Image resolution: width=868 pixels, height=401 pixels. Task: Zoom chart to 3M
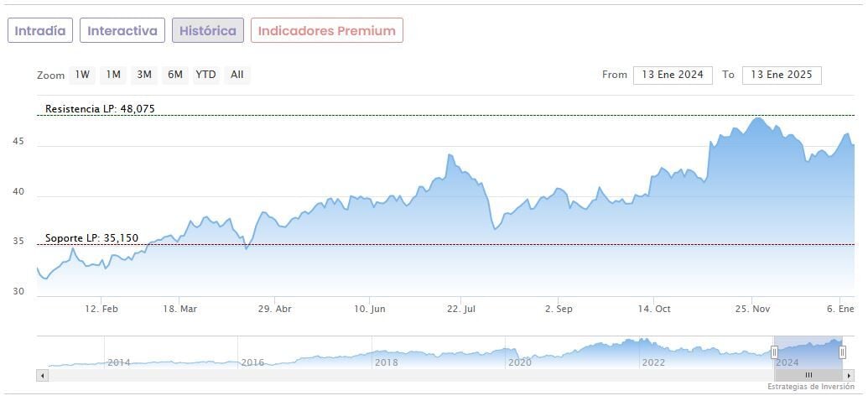(x=144, y=75)
